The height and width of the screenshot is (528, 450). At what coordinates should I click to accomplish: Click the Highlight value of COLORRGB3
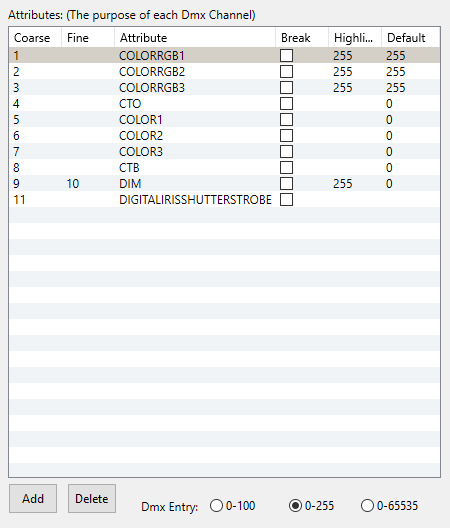point(343,88)
